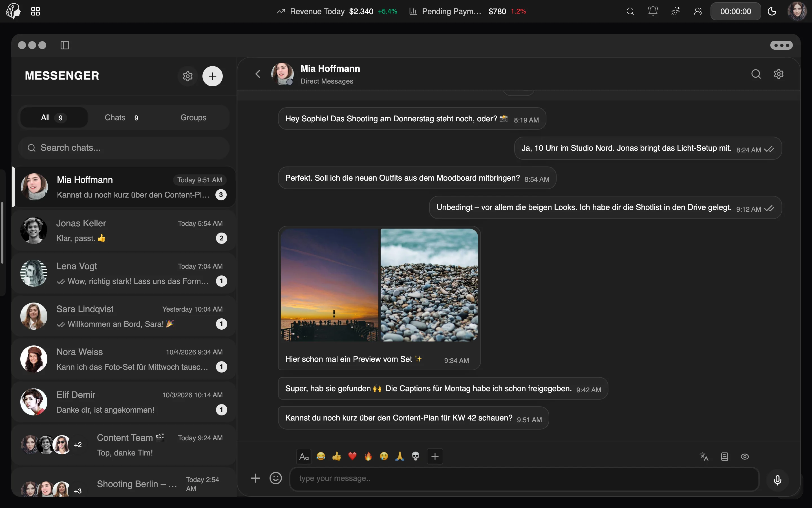Attach a file with composer plus
The image size is (812, 508).
[x=255, y=478]
